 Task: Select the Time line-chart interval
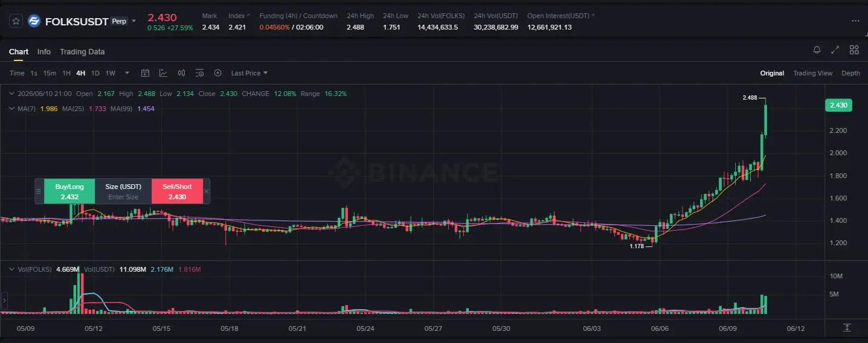pyautogui.click(x=17, y=73)
